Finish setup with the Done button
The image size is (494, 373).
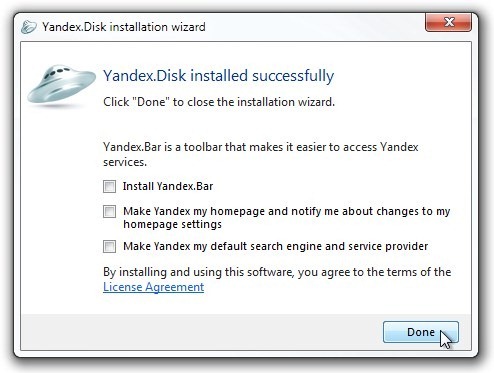421,332
